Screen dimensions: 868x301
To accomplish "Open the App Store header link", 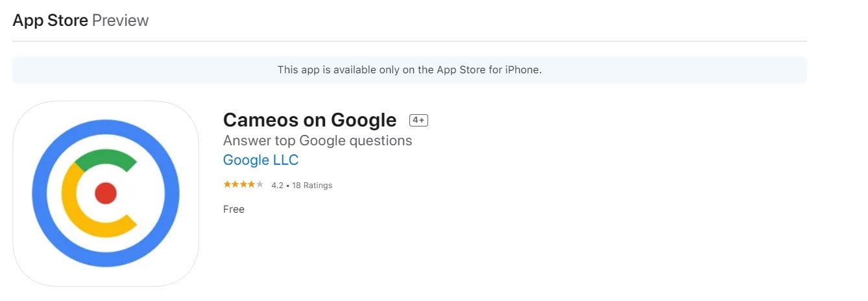I will click(51, 21).
